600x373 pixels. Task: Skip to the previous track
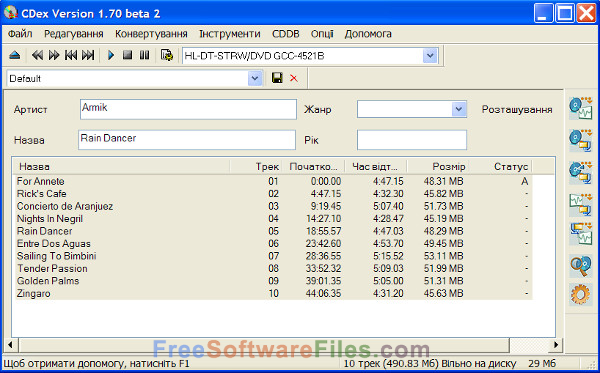click(71, 55)
